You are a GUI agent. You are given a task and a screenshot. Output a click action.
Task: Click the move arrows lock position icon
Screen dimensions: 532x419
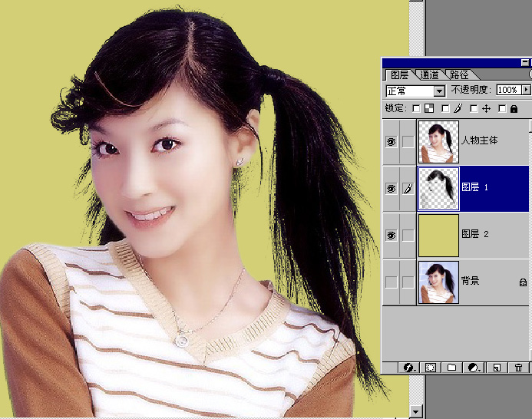[486, 108]
